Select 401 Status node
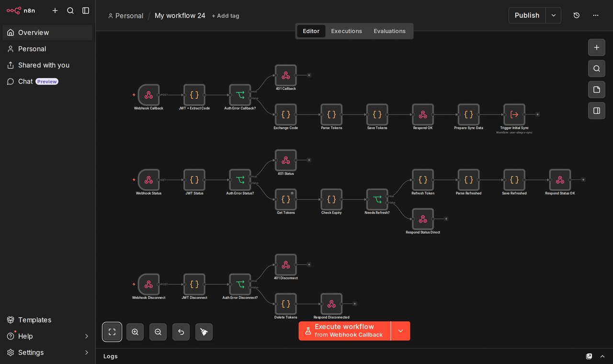 [286, 160]
